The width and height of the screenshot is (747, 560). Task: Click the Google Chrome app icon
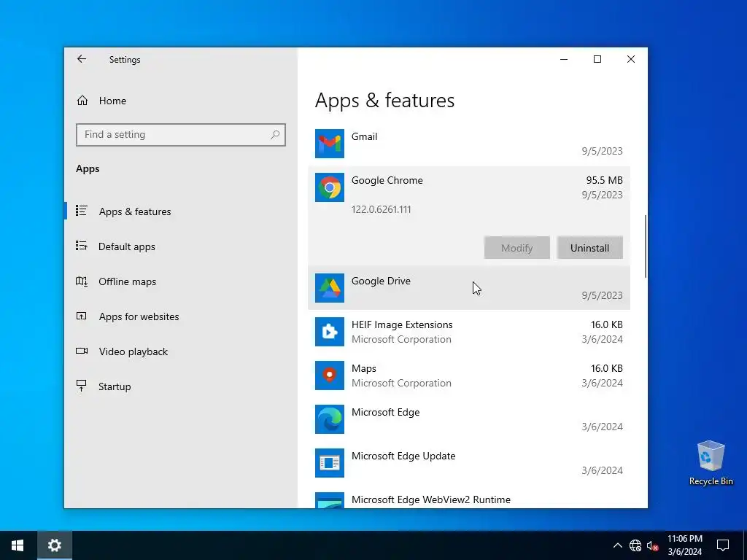tap(330, 187)
